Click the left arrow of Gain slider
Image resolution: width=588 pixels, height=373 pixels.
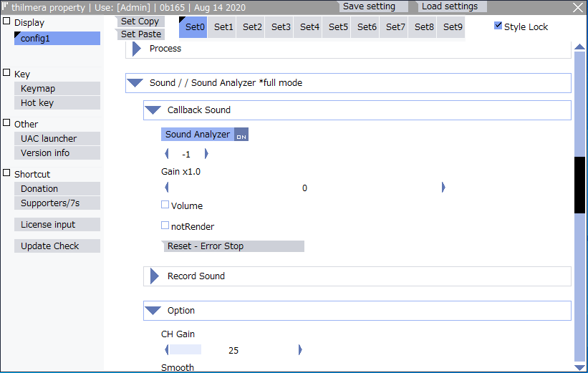click(x=167, y=188)
